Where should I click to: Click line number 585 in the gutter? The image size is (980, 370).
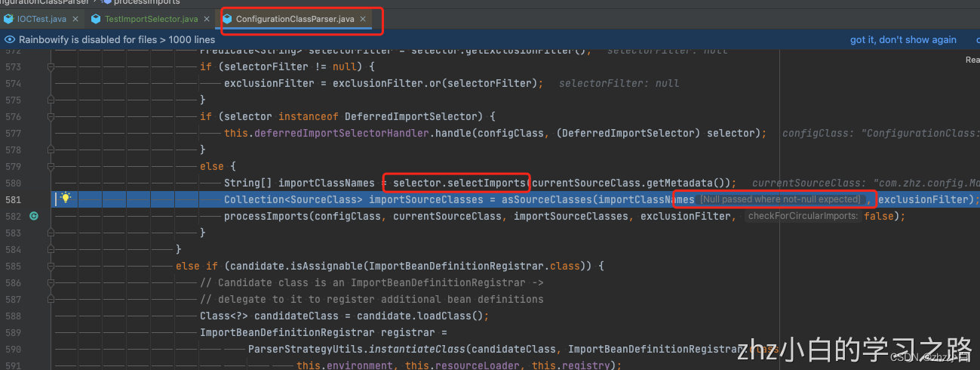coord(12,266)
